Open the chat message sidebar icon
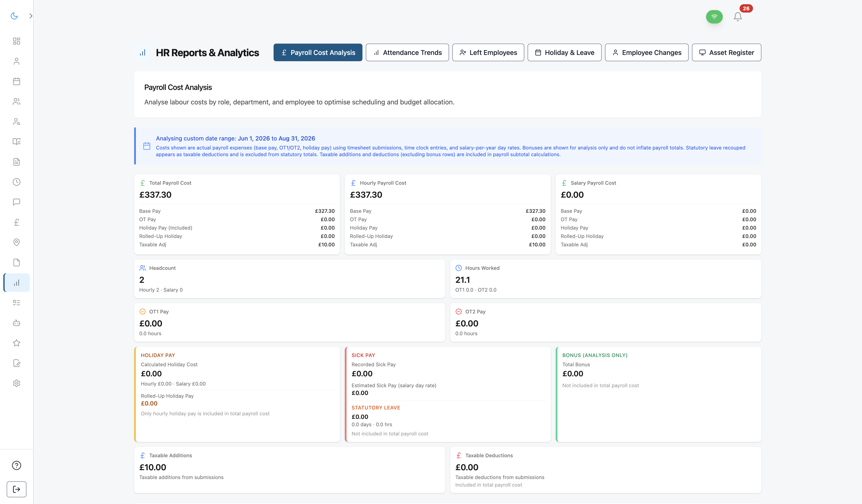This screenshot has width=862, height=504. 16,202
